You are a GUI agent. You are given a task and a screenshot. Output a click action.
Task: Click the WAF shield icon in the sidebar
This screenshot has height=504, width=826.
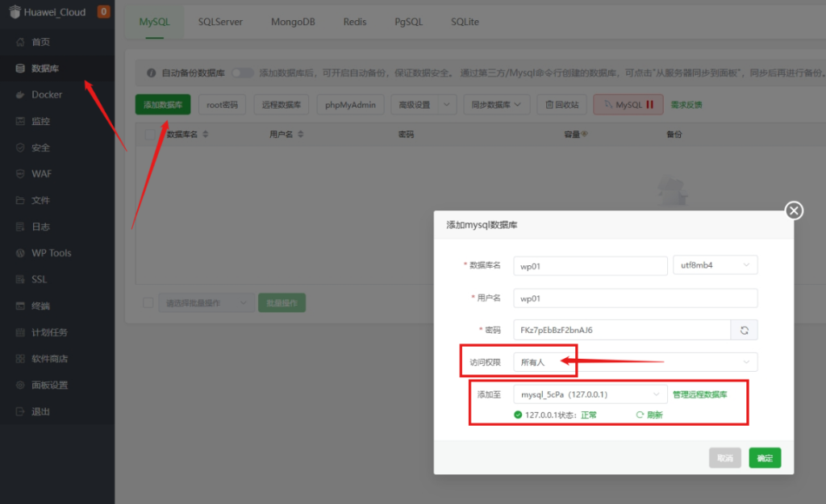pyautogui.click(x=20, y=174)
